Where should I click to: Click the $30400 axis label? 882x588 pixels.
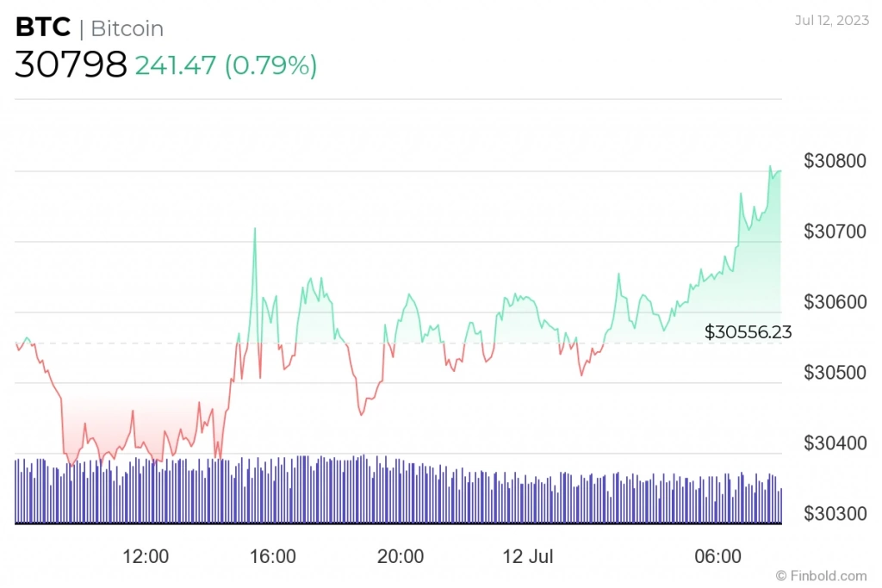835,443
